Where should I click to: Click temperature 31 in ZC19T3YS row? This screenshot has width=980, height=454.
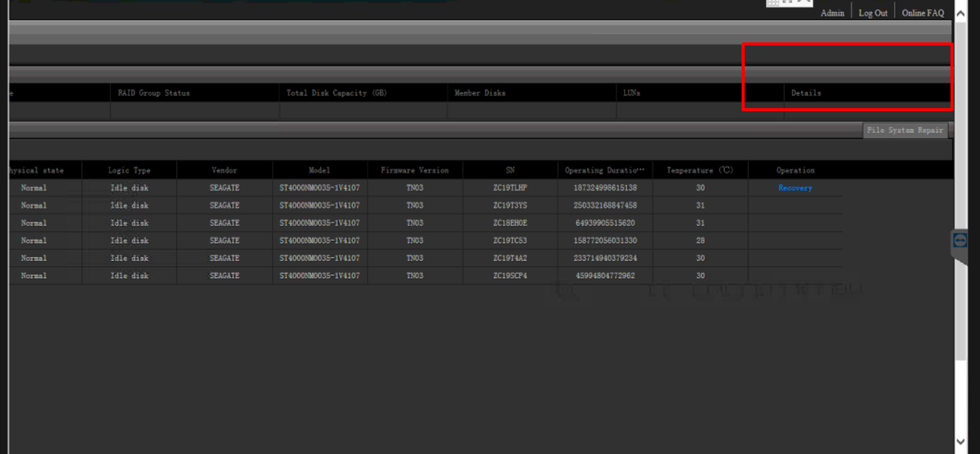pyautogui.click(x=700, y=205)
